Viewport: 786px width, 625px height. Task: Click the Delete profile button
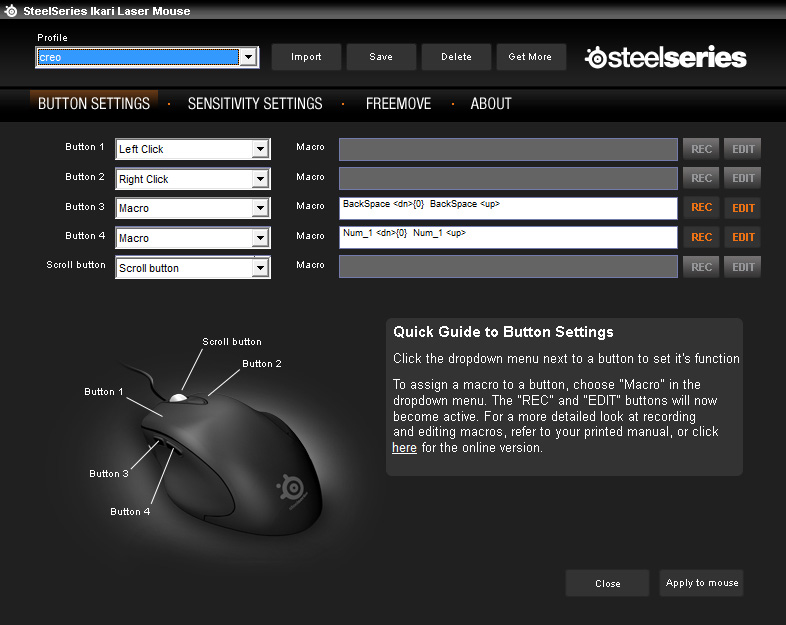click(456, 57)
